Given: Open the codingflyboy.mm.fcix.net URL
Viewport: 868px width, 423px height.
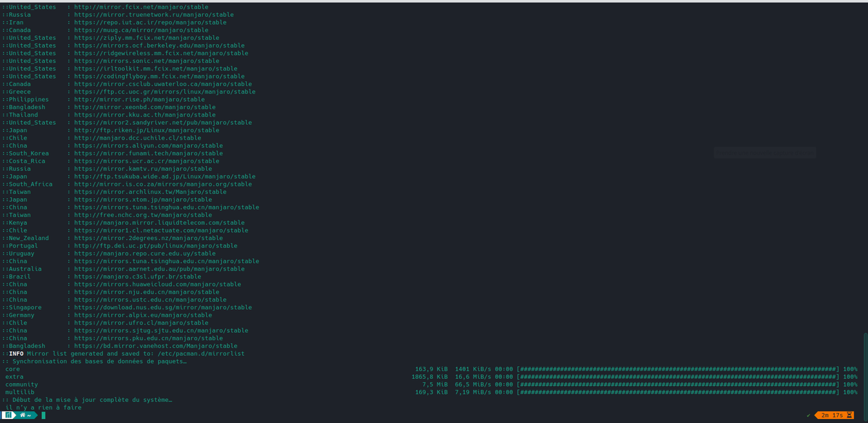Looking at the screenshot, I should click(159, 76).
